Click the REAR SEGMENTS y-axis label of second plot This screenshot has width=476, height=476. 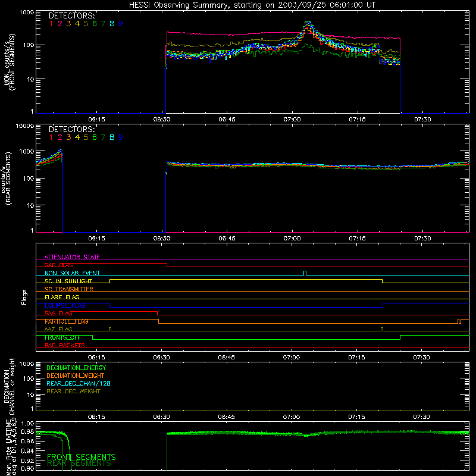pos(8,178)
